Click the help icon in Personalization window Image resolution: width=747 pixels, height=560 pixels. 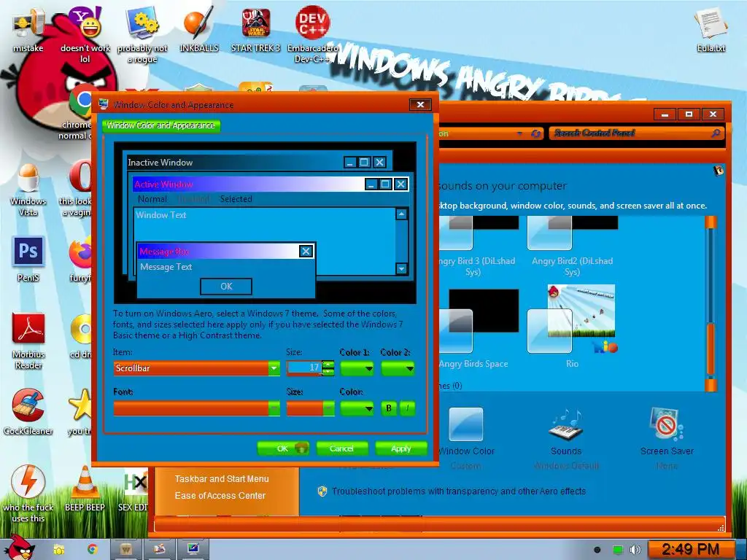pyautogui.click(x=719, y=170)
